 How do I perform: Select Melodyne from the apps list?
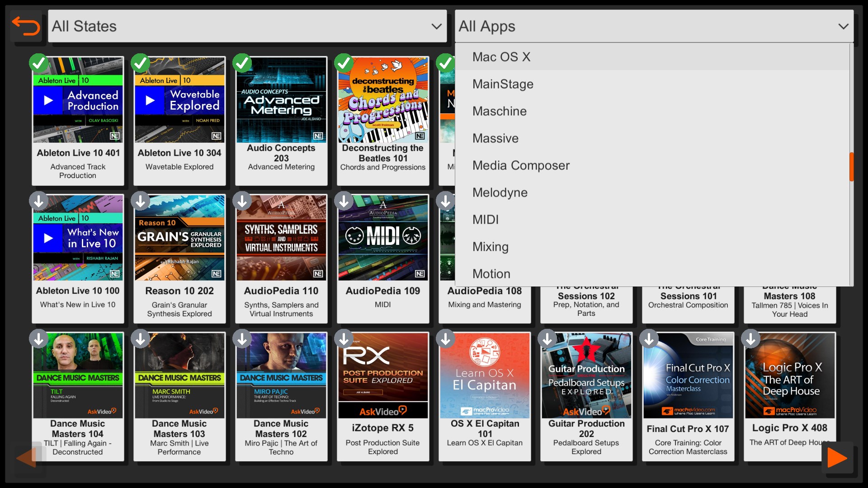(x=500, y=192)
